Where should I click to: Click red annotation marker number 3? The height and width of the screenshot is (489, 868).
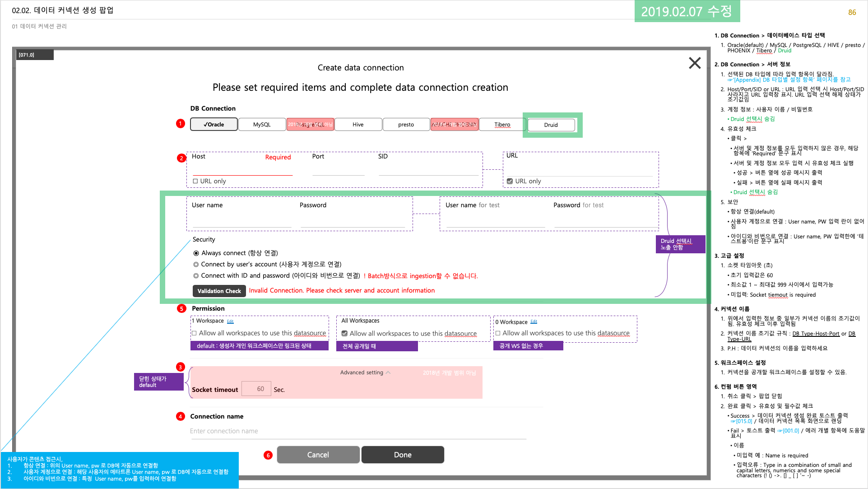coord(181,367)
